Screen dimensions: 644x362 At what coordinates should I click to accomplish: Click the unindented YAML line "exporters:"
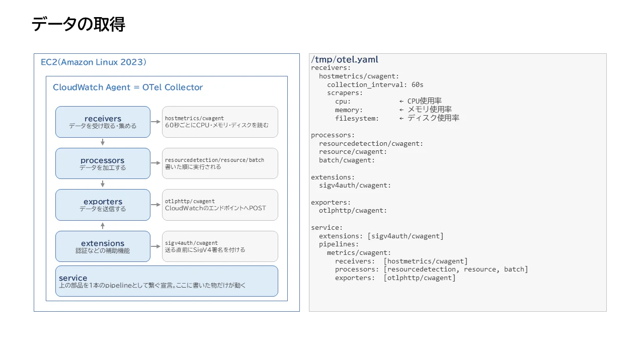(331, 202)
